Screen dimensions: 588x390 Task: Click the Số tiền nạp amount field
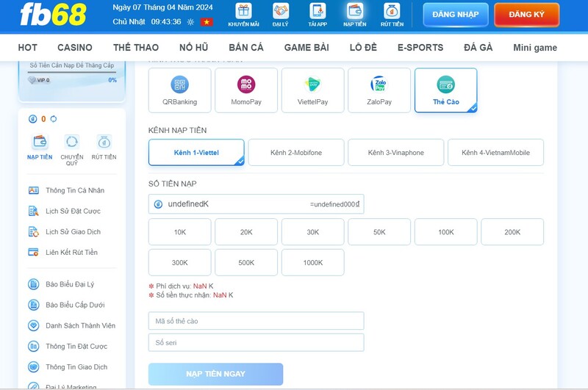click(x=256, y=204)
